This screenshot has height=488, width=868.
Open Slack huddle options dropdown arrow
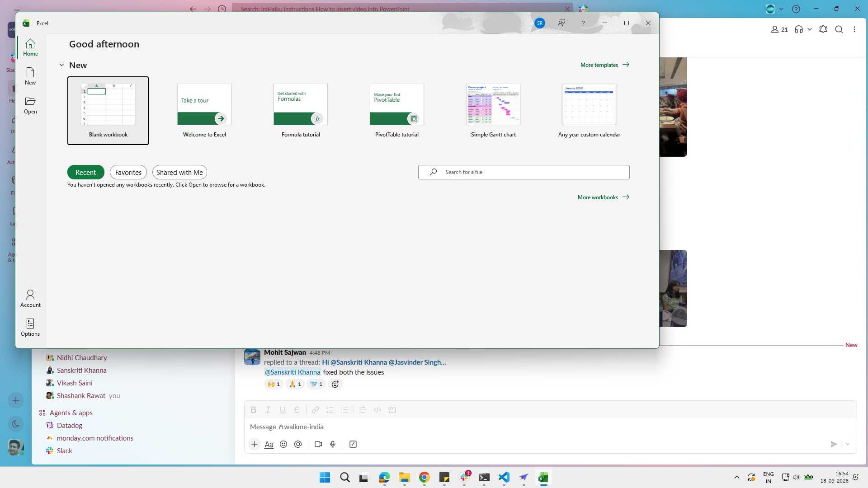coord(810,29)
